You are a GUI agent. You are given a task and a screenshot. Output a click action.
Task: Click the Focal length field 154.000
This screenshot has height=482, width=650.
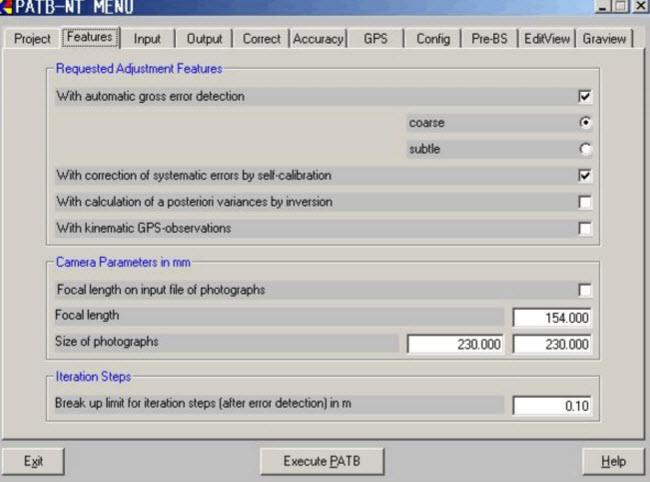552,318
